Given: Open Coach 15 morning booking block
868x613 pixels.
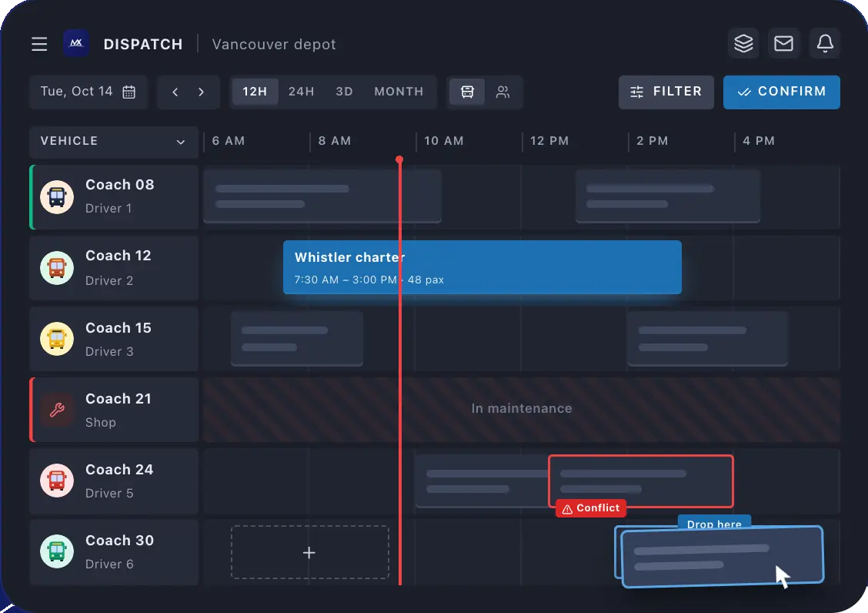Looking at the screenshot, I should click(297, 338).
